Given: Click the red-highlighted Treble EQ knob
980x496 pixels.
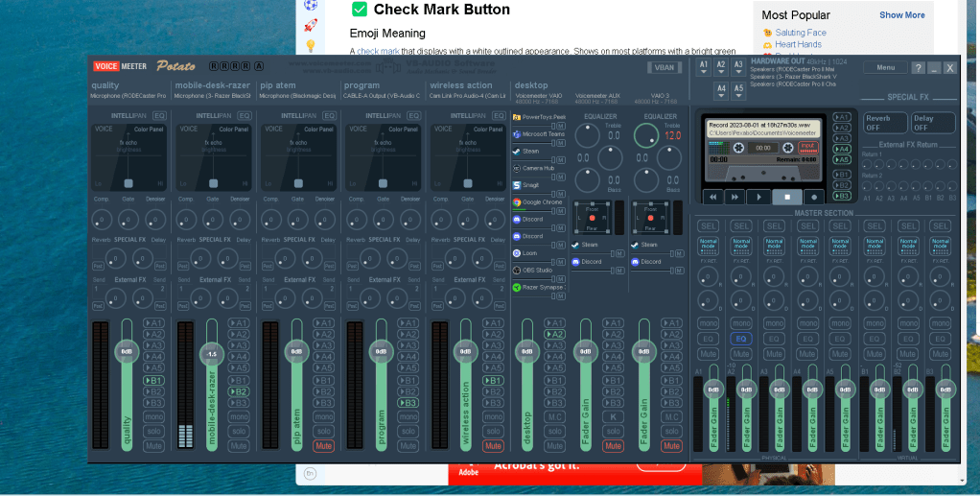Looking at the screenshot, I should coord(646,135).
